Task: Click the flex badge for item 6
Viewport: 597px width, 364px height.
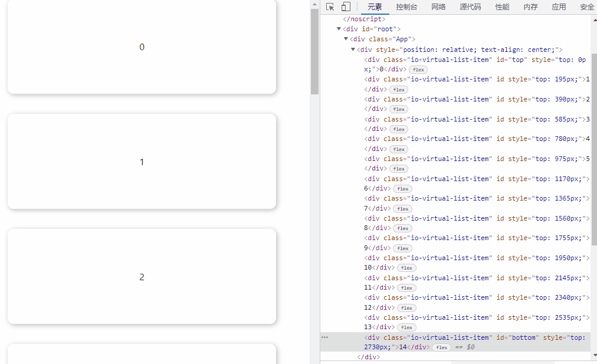Action: [x=402, y=189]
